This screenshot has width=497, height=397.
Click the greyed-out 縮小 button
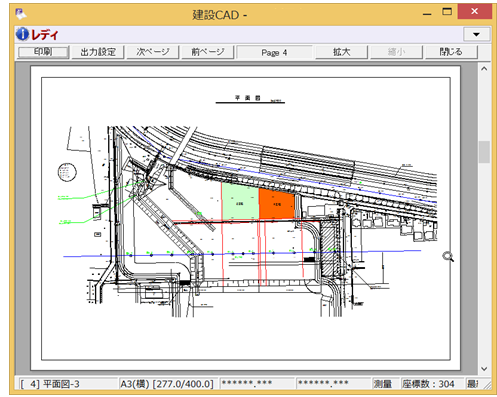396,52
